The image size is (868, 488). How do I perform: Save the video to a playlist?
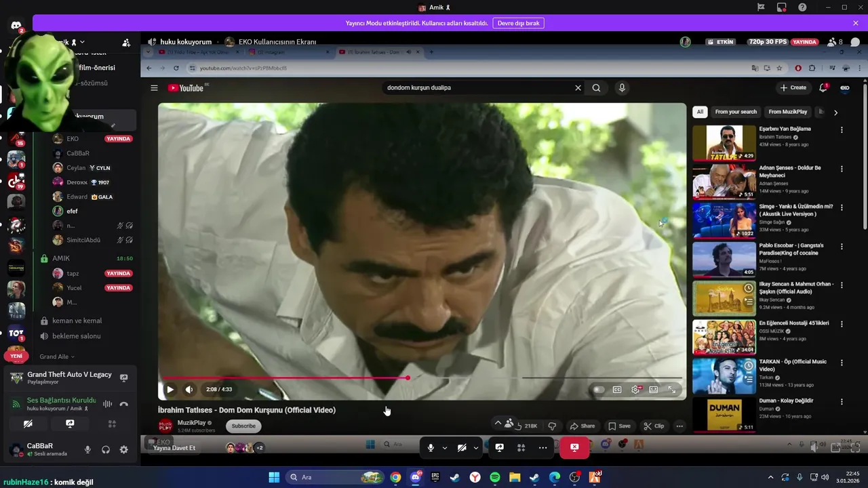(619, 426)
